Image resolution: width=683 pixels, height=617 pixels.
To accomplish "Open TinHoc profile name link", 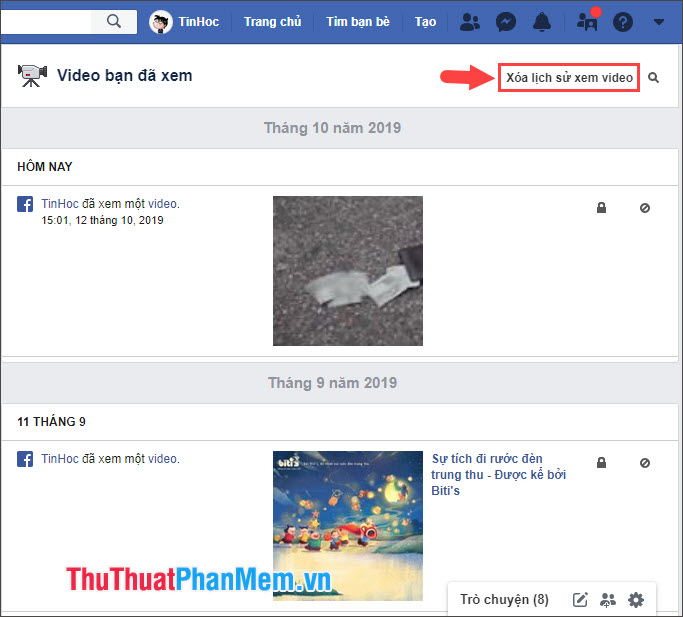I will click(199, 21).
